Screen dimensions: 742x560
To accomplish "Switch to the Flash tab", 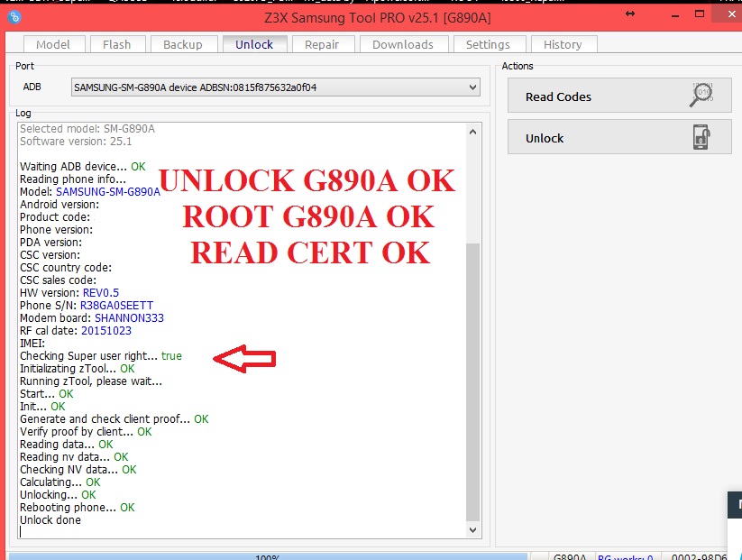I will pyautogui.click(x=117, y=44).
